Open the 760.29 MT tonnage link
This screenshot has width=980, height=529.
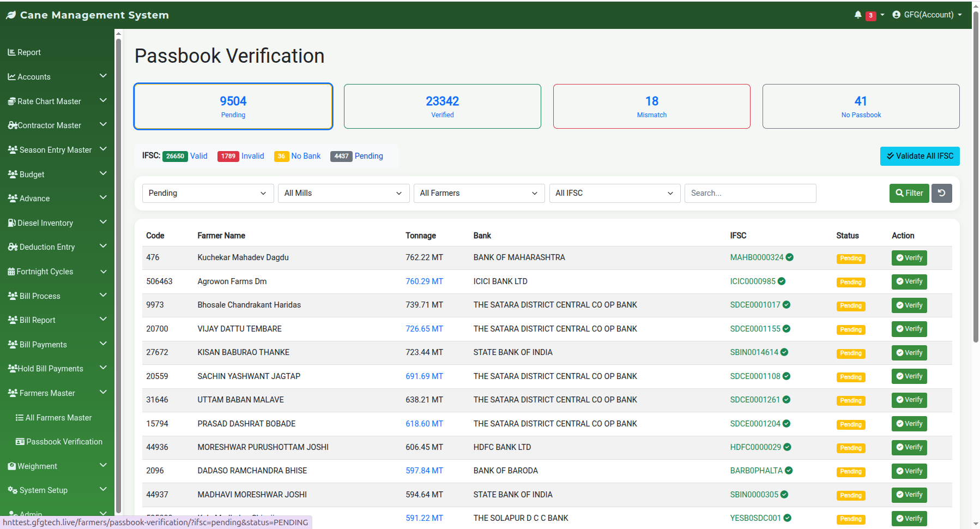(424, 281)
